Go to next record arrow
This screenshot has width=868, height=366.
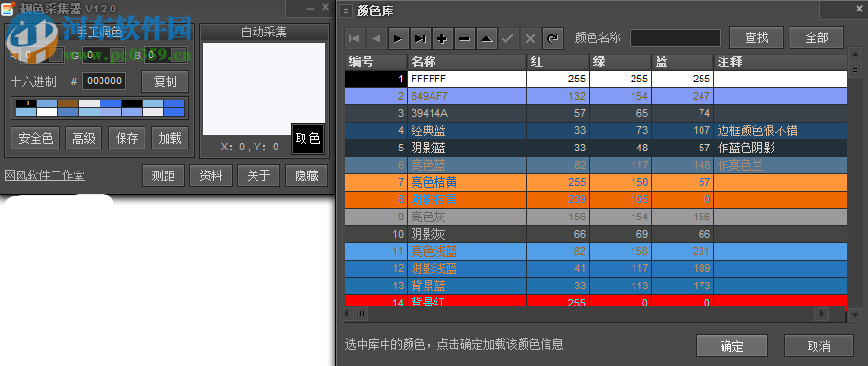click(x=398, y=38)
